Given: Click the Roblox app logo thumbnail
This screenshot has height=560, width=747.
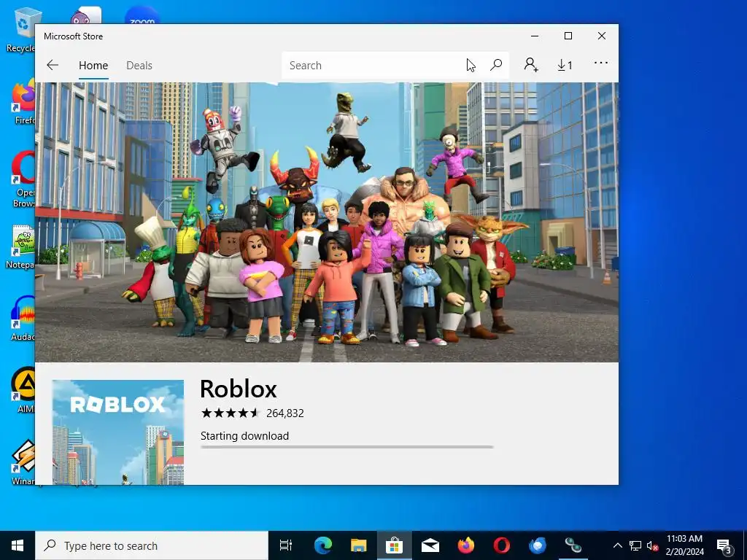Looking at the screenshot, I should [117, 432].
